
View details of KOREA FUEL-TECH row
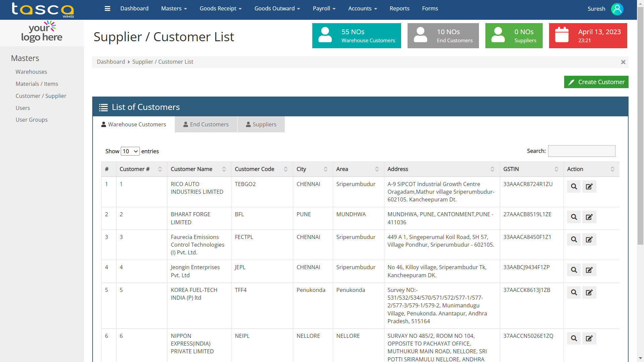[574, 292]
